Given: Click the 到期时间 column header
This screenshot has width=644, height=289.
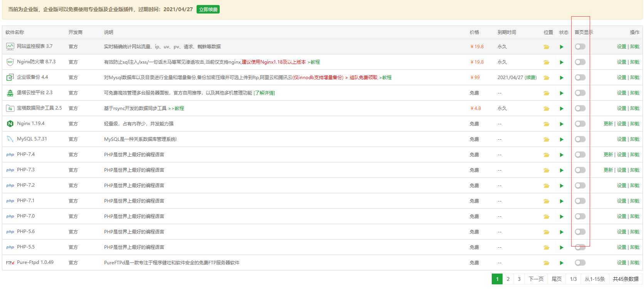Looking at the screenshot, I should 507,32.
